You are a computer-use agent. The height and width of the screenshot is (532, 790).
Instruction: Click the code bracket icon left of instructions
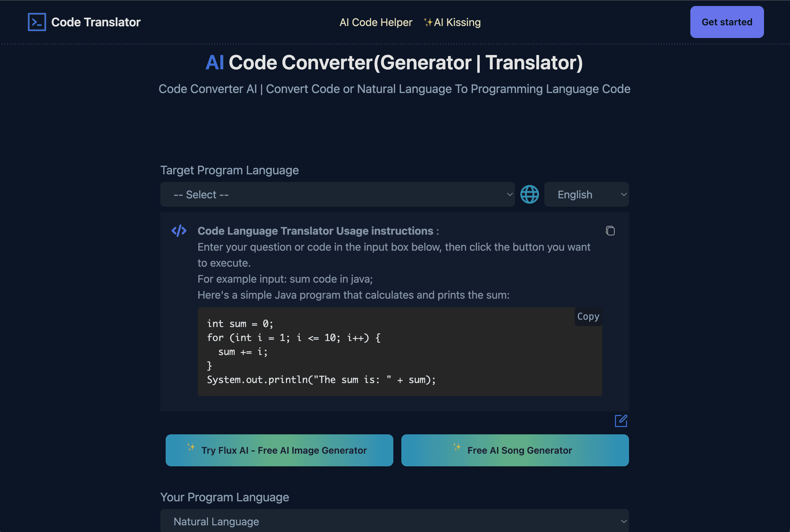pos(179,230)
